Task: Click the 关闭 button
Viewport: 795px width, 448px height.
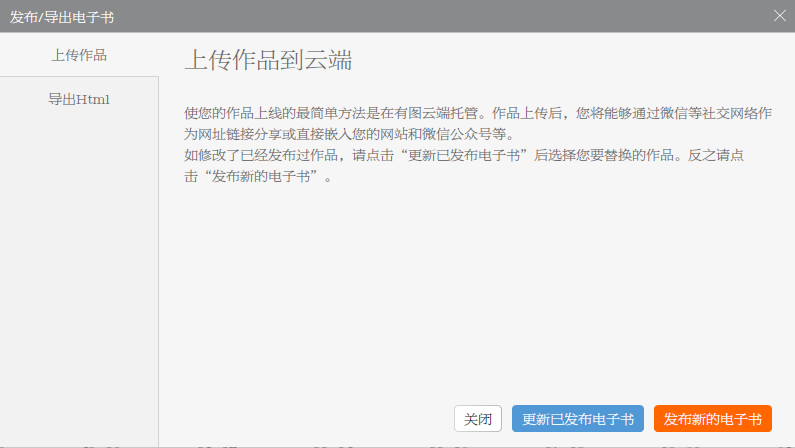Action: tap(478, 419)
